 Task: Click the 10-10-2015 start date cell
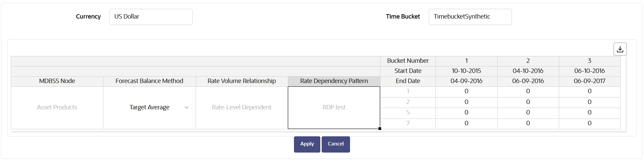coord(466,71)
